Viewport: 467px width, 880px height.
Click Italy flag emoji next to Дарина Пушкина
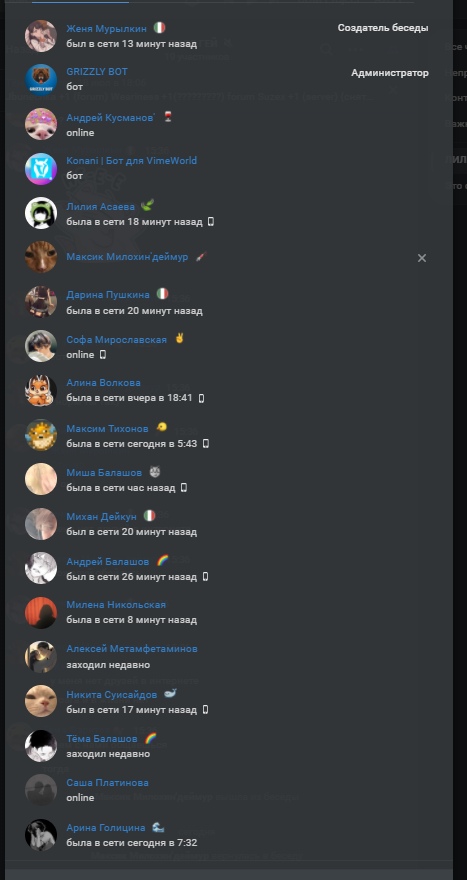pyautogui.click(x=162, y=294)
